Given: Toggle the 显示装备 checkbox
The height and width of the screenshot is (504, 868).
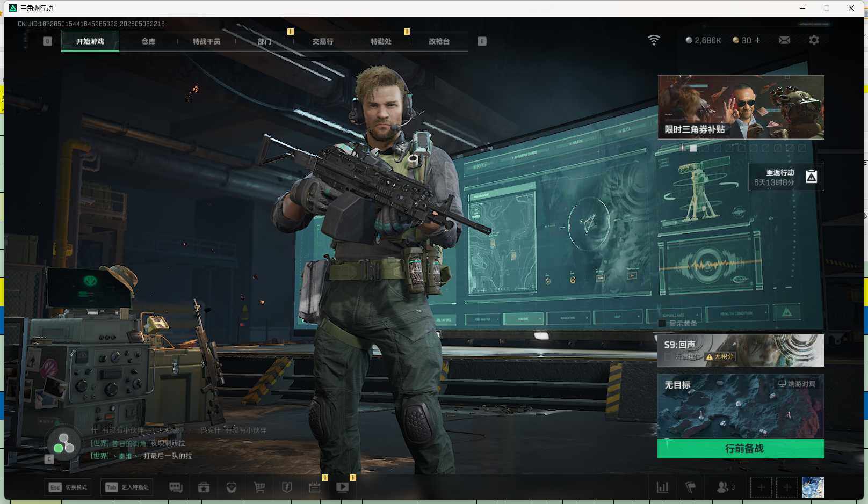Looking at the screenshot, I should pos(662,323).
